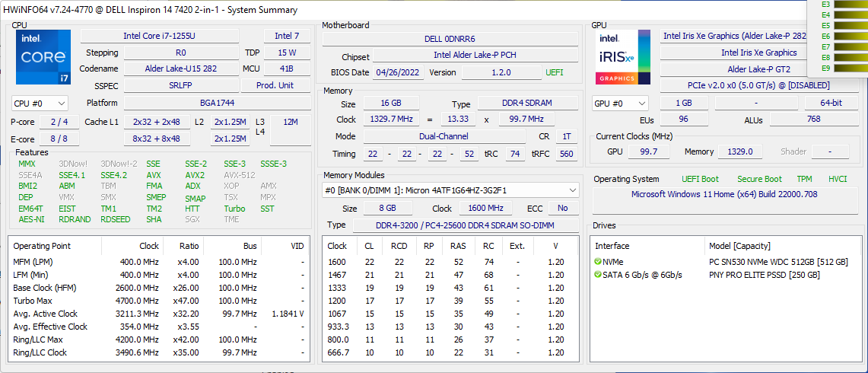The image size is (868, 373).
Task: Click the green check icon beside NVMe
Action: 598,262
